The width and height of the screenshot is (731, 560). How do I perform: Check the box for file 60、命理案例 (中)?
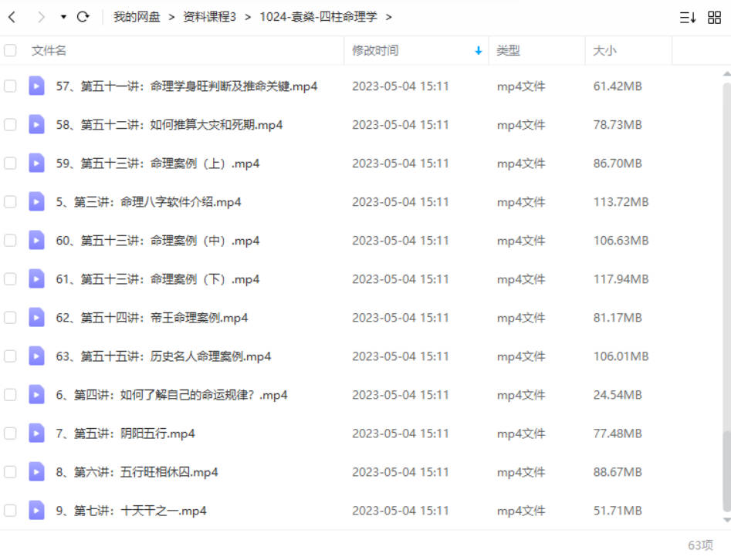pyautogui.click(x=10, y=241)
